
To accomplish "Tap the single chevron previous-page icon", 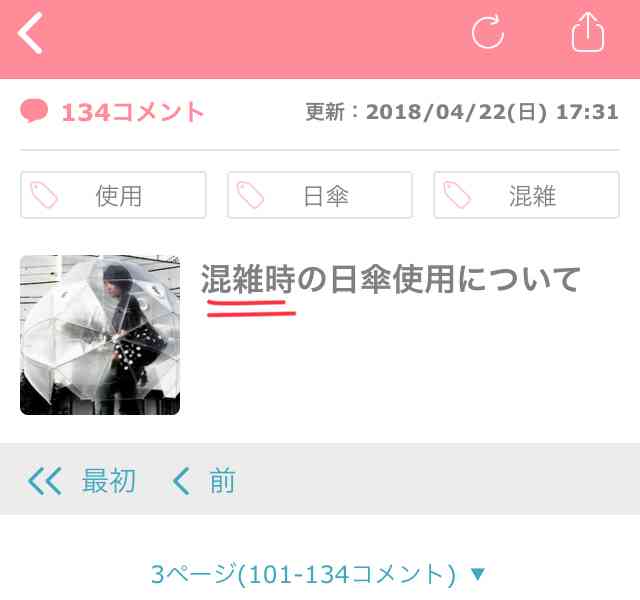I will click(181, 481).
